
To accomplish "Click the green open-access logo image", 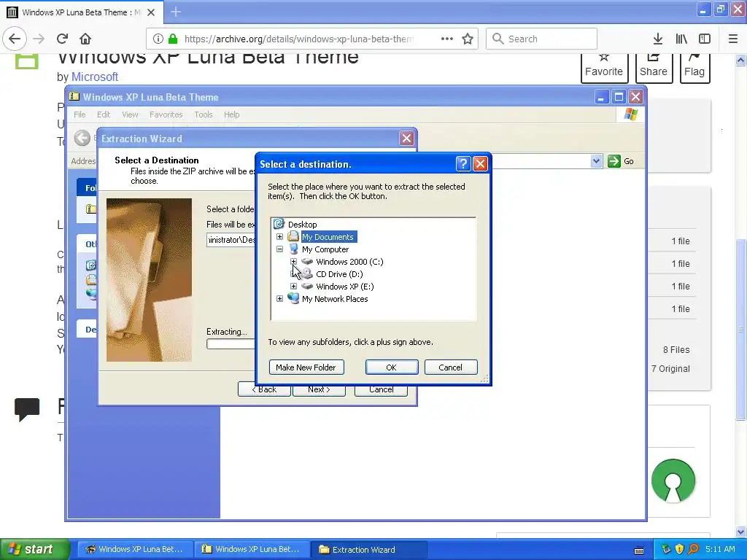I will [x=673, y=481].
